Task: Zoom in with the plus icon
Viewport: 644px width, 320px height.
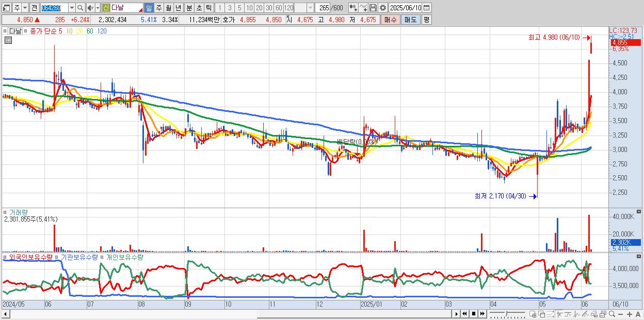Action: point(629,314)
